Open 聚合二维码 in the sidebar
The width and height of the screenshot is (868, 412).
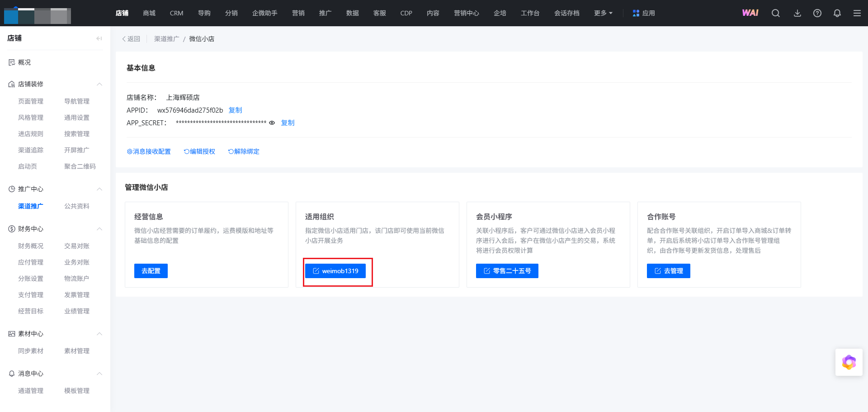pyautogui.click(x=80, y=166)
